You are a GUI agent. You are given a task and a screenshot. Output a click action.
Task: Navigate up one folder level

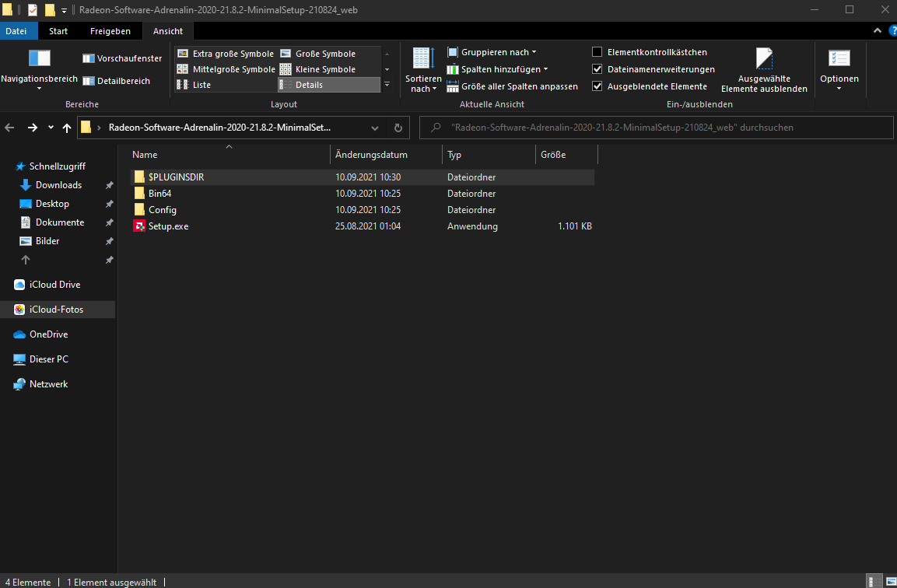(67, 128)
